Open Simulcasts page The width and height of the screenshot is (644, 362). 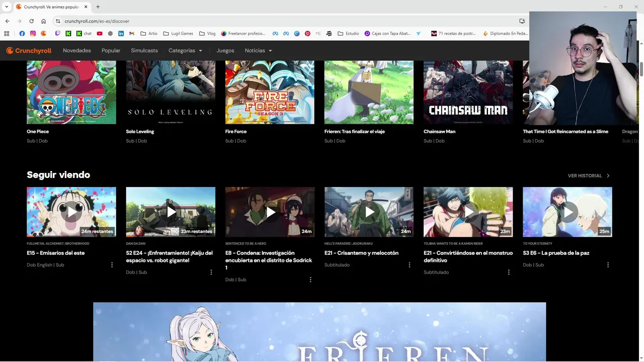144,50
